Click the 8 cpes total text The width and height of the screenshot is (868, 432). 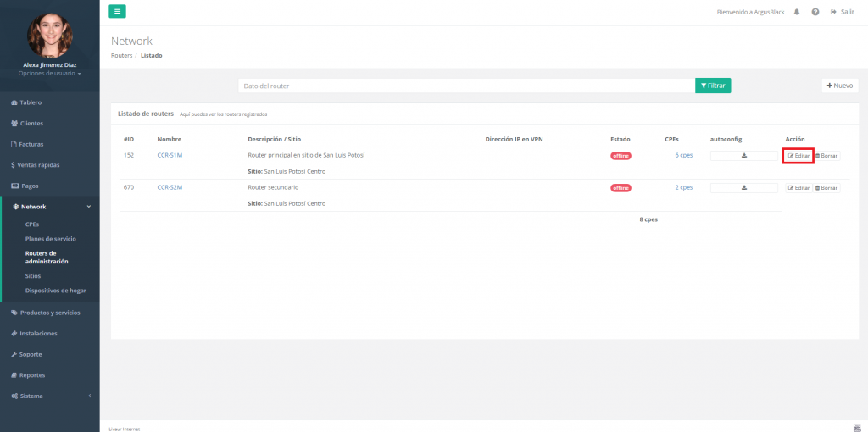(x=648, y=219)
